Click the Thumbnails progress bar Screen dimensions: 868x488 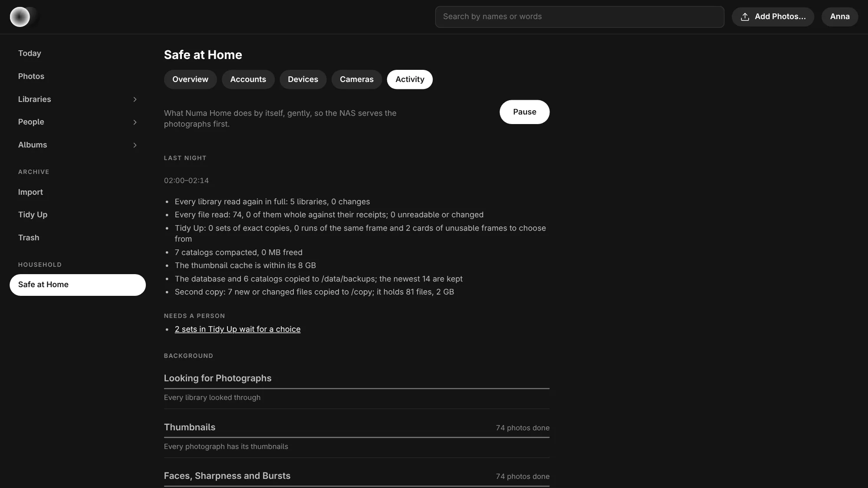(x=356, y=437)
